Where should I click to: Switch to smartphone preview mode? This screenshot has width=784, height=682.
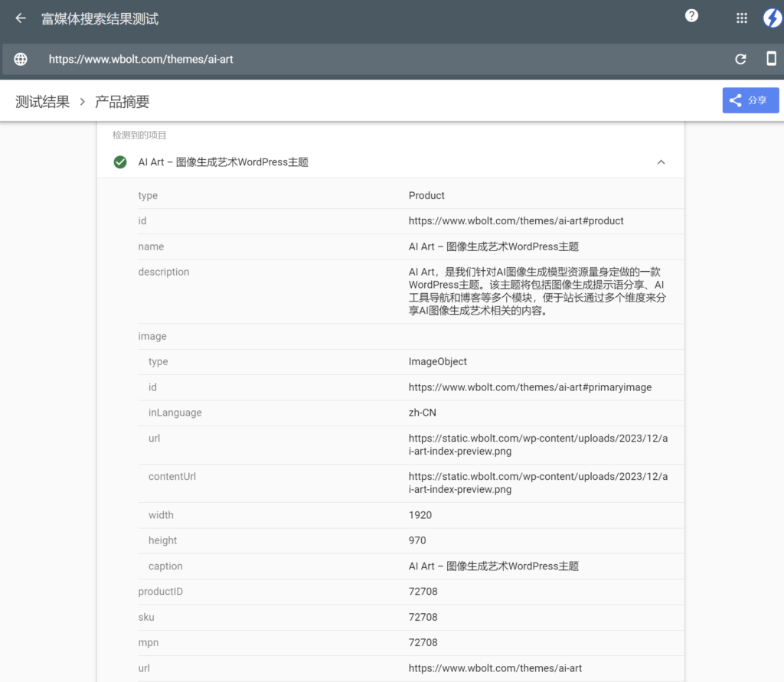(772, 59)
